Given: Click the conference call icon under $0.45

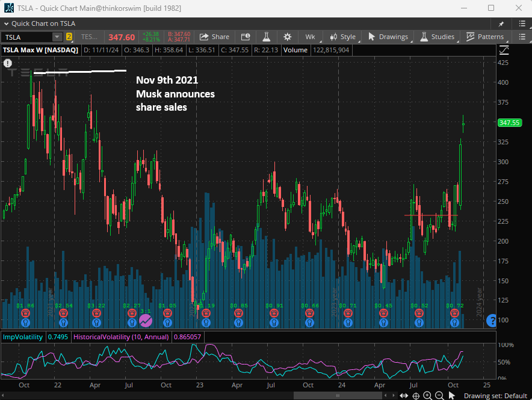Looking at the screenshot, I should coord(383,313).
